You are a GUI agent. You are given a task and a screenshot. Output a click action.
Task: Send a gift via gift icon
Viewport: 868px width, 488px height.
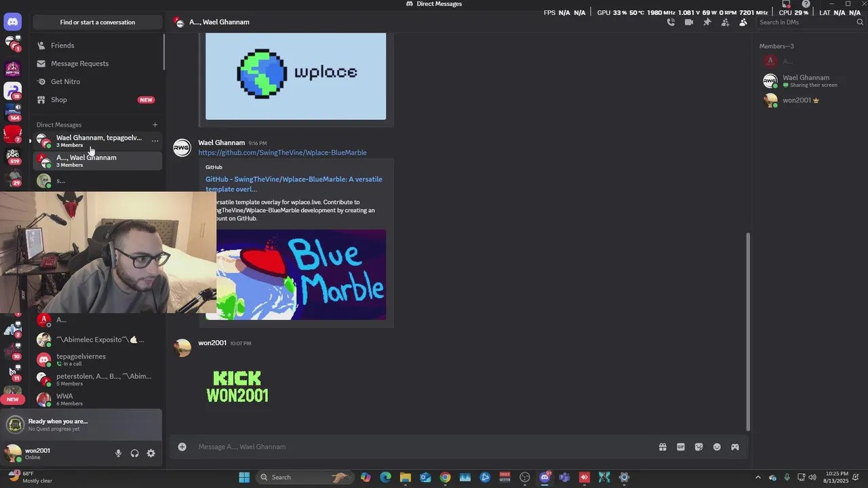pos(663,447)
